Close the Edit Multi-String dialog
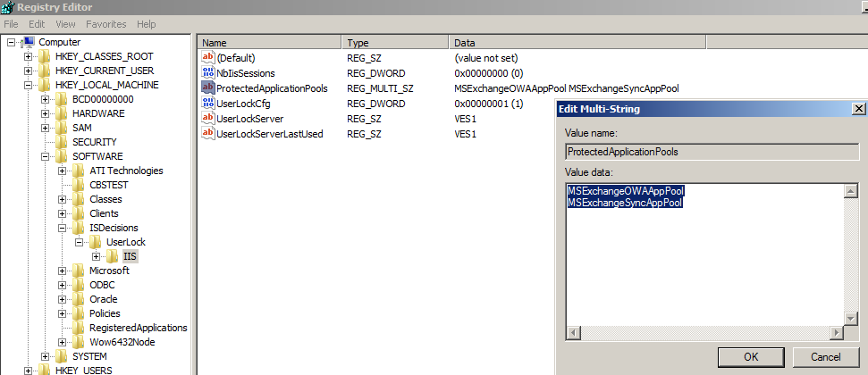Screen dimensions: 868x375 (858, 109)
